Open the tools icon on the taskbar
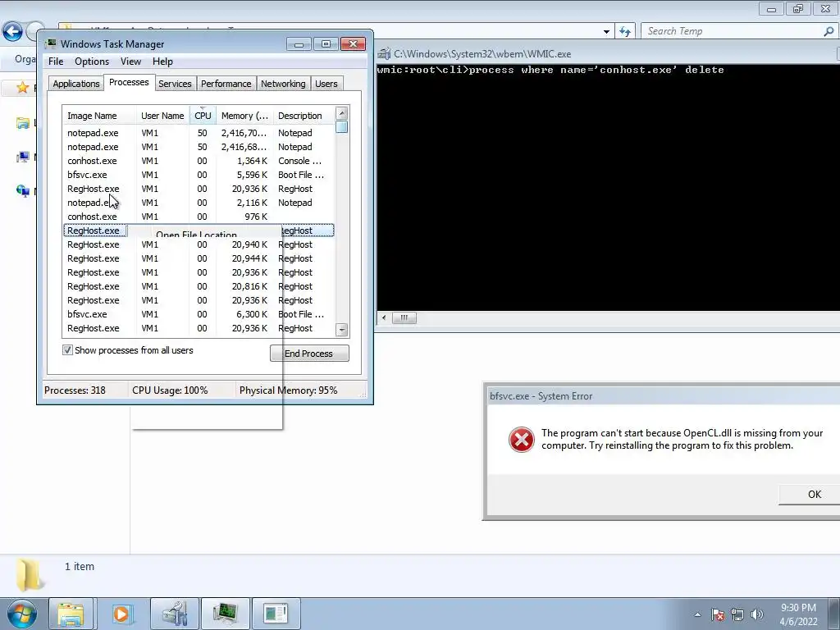 click(175, 614)
